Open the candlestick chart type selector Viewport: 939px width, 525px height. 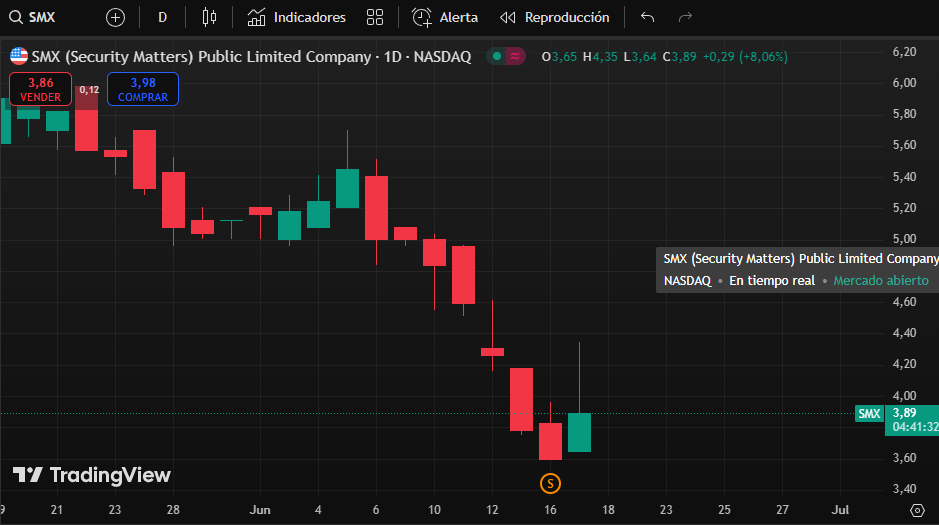tap(209, 17)
